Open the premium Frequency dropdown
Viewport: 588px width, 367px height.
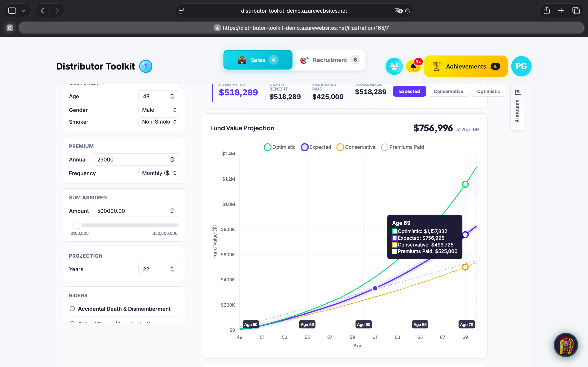tap(159, 173)
